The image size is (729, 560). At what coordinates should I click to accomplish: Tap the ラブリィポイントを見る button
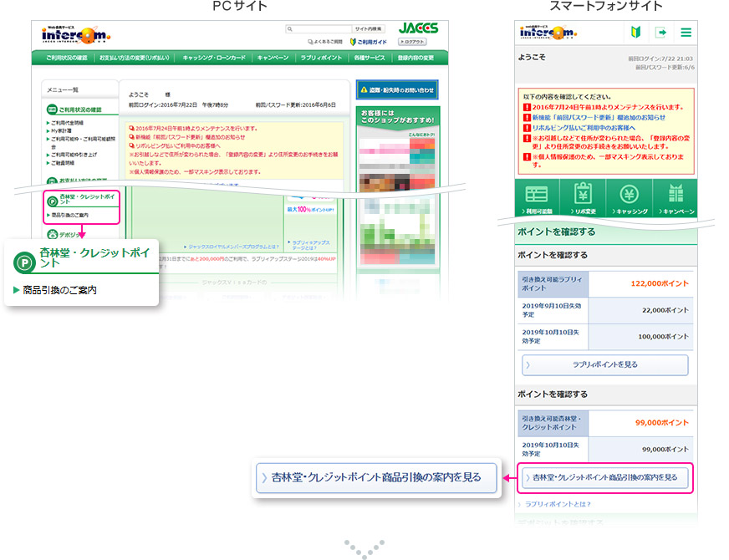605,364
